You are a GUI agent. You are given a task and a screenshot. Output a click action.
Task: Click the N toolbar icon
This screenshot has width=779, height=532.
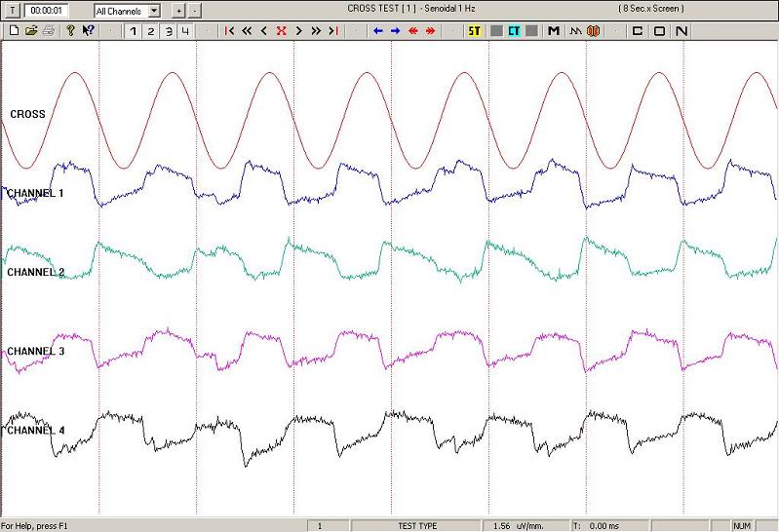pos(682,31)
